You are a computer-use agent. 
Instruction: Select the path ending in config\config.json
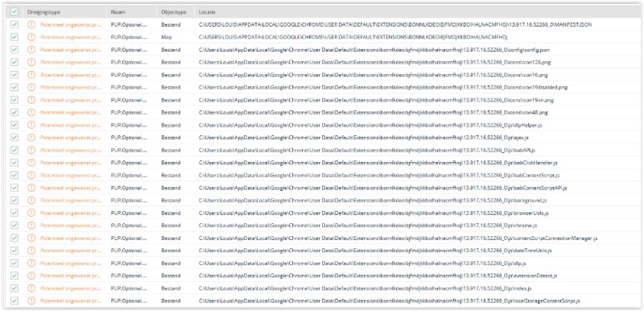coord(374,50)
